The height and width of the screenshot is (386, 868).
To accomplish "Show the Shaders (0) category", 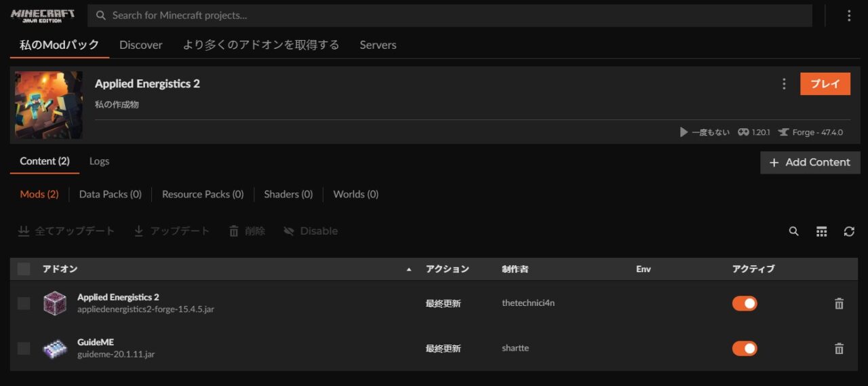I will [288, 194].
